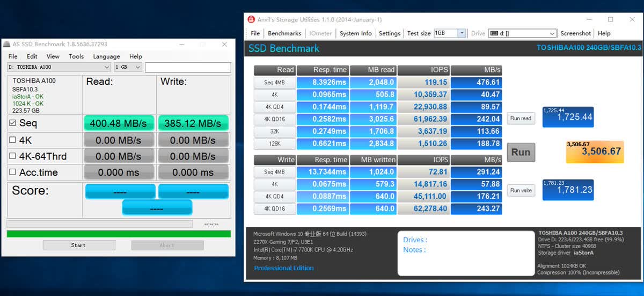644x296 pixels.
Task: Open the Benchmarks menu
Action: [284, 33]
